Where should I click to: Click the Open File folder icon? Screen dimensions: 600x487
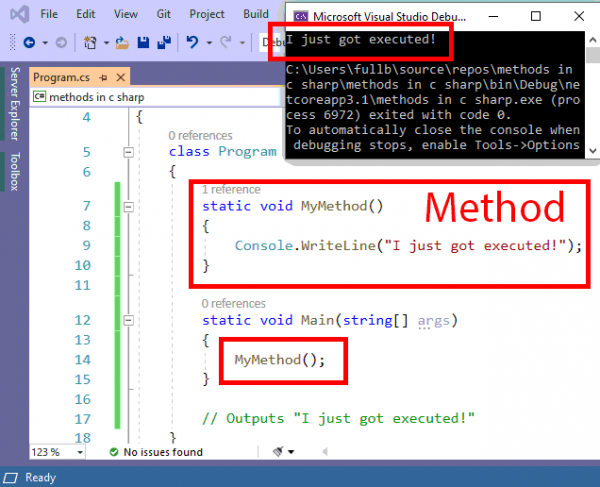tap(122, 43)
